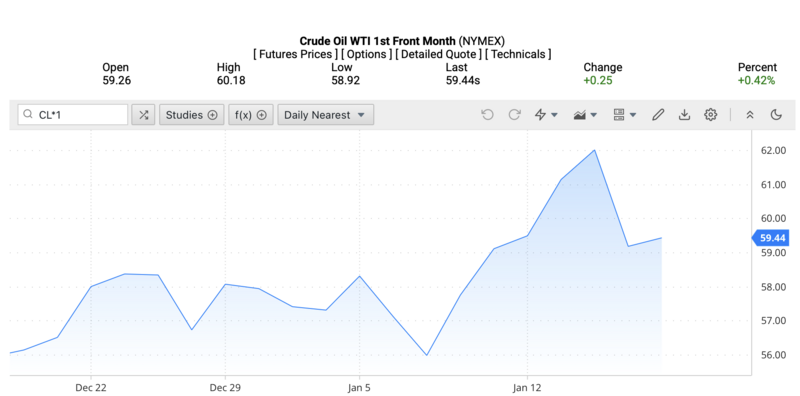Screen dimensions: 800x396
Task: Click the High value 60.18
Action: click(231, 81)
